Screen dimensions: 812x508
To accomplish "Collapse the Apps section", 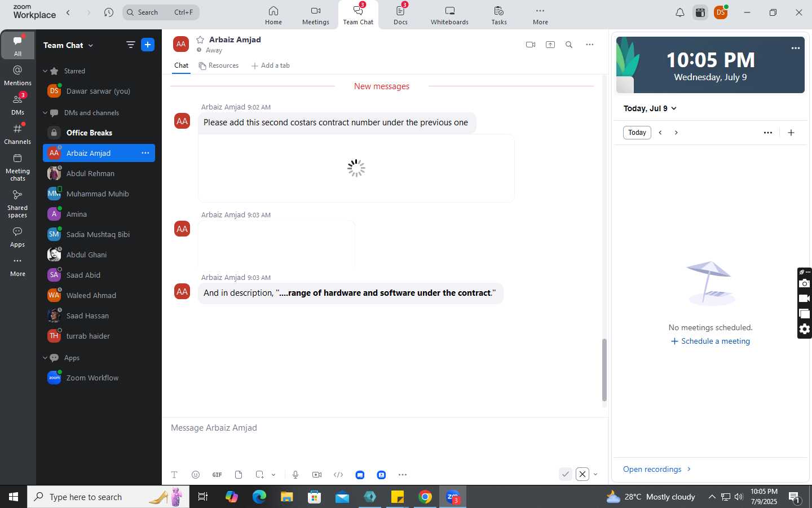I will tap(45, 358).
